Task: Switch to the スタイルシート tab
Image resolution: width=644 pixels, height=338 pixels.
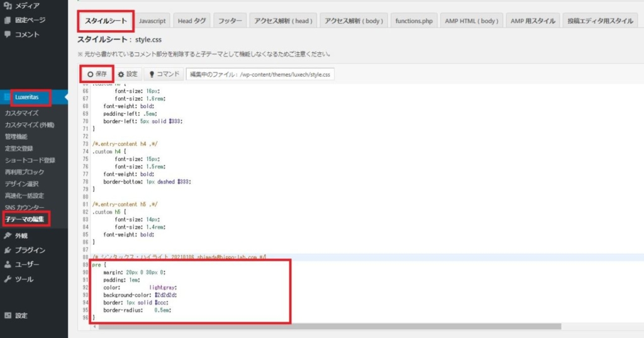Action: point(106,21)
